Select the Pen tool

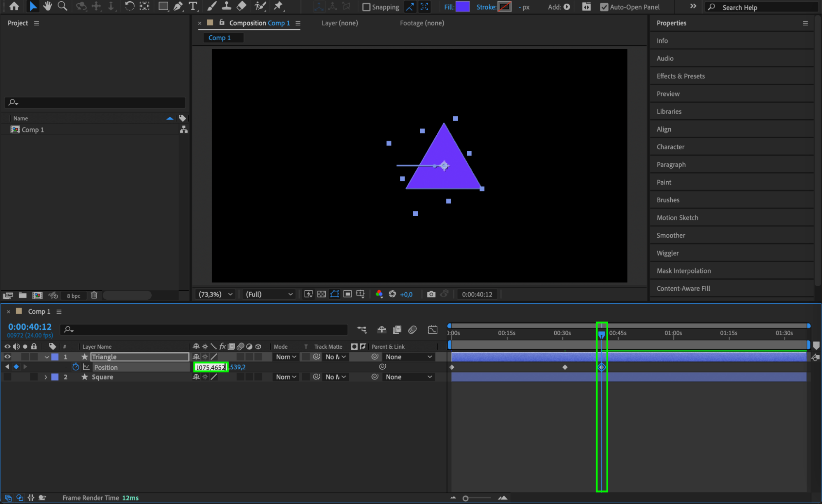(x=178, y=6)
